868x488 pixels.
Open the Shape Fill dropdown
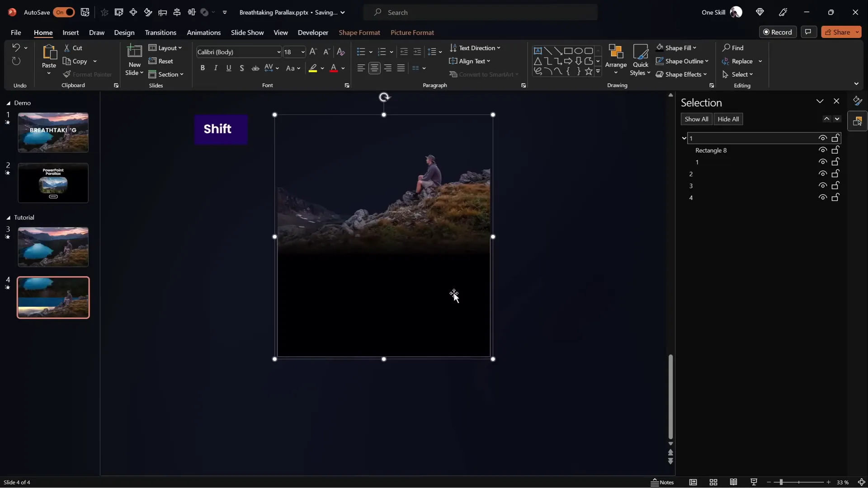(694, 48)
